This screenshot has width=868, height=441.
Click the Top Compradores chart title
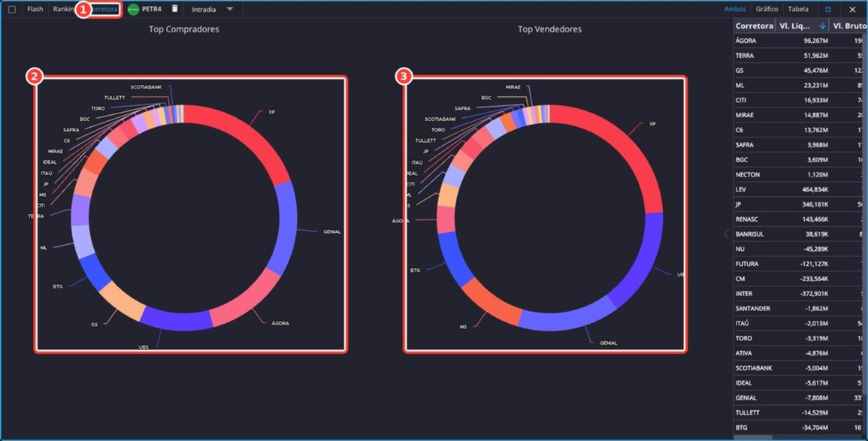tap(184, 29)
